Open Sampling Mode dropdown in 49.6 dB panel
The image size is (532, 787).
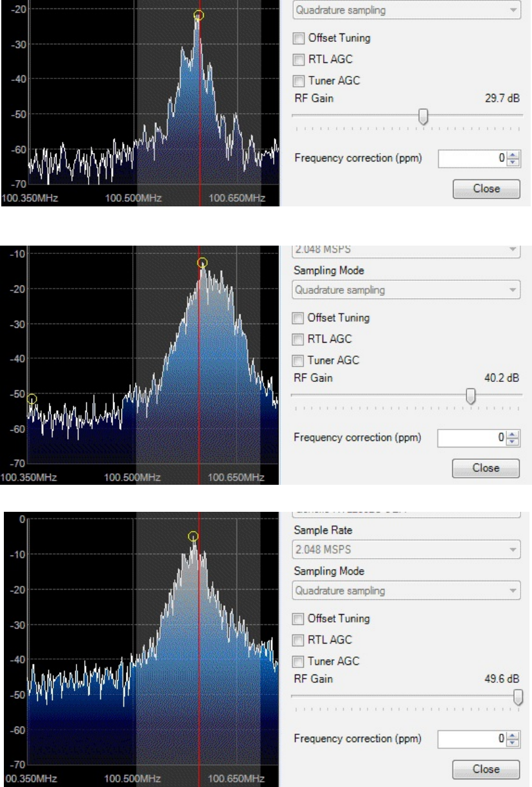tap(405, 590)
